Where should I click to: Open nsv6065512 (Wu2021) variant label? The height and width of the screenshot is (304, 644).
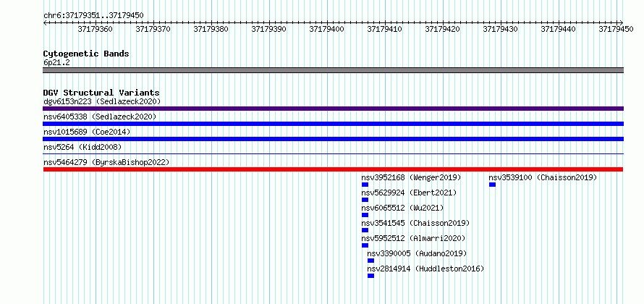(x=402, y=208)
